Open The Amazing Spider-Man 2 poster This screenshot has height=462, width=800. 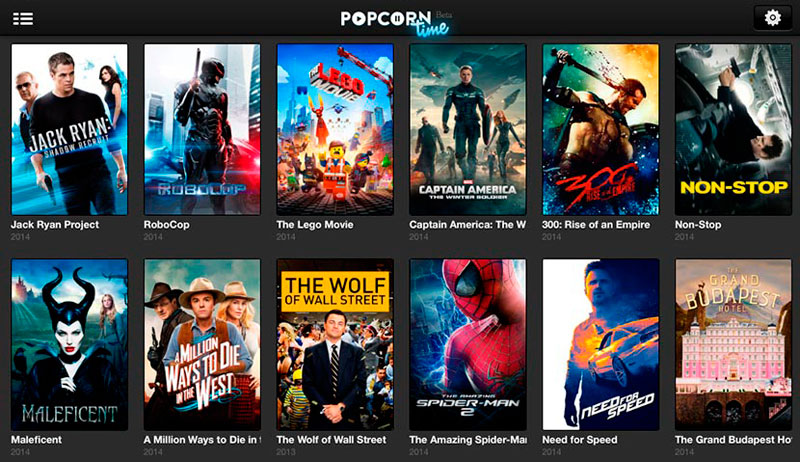click(x=467, y=345)
